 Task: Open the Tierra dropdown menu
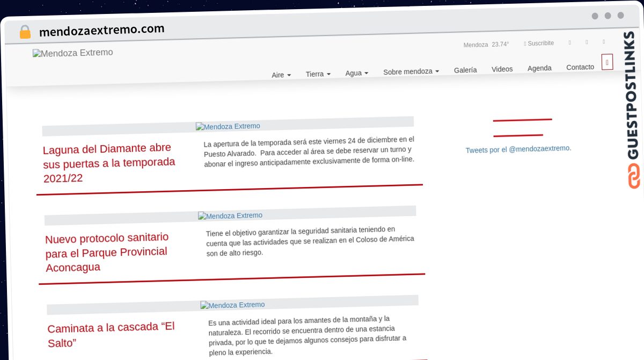click(x=318, y=74)
